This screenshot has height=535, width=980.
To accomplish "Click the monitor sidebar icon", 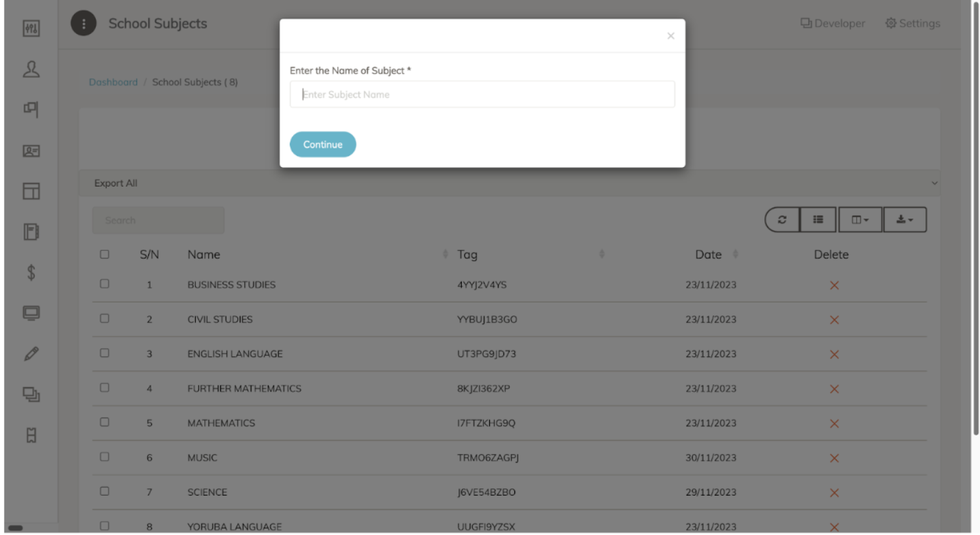I will pos(31,313).
